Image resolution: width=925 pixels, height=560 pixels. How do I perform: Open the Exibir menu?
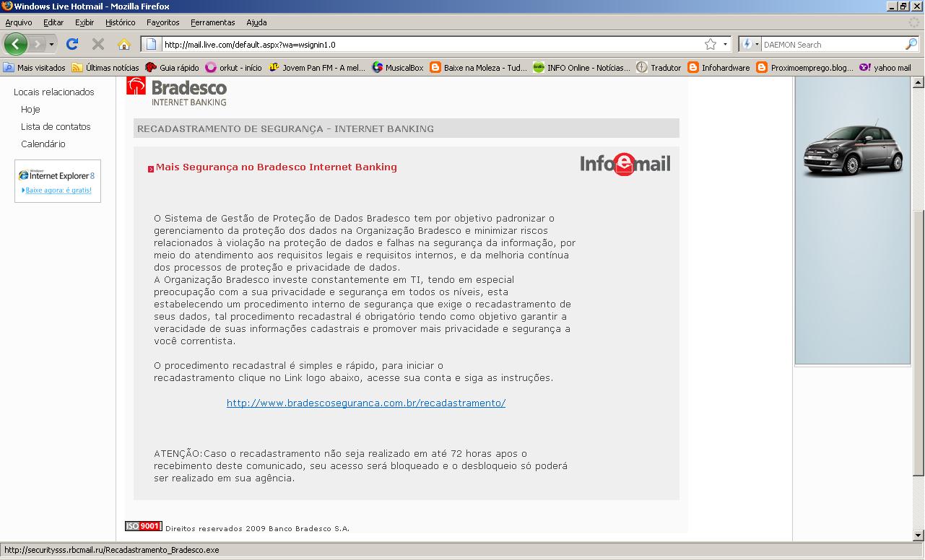tap(84, 22)
